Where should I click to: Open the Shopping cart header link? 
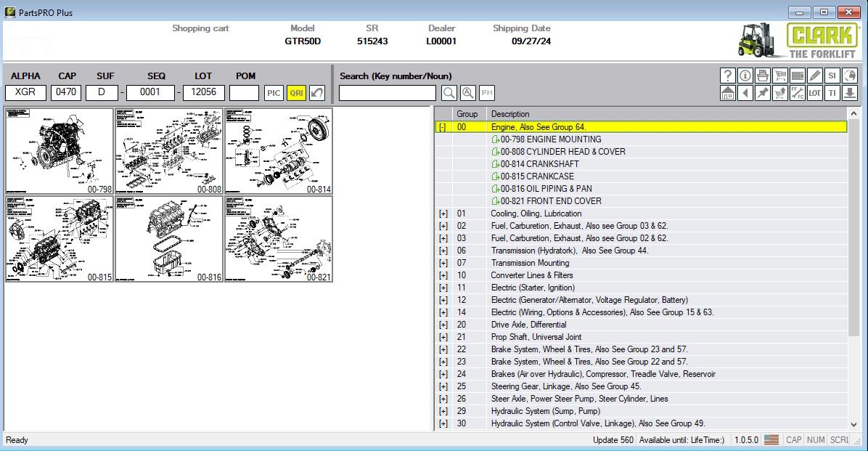(200, 28)
